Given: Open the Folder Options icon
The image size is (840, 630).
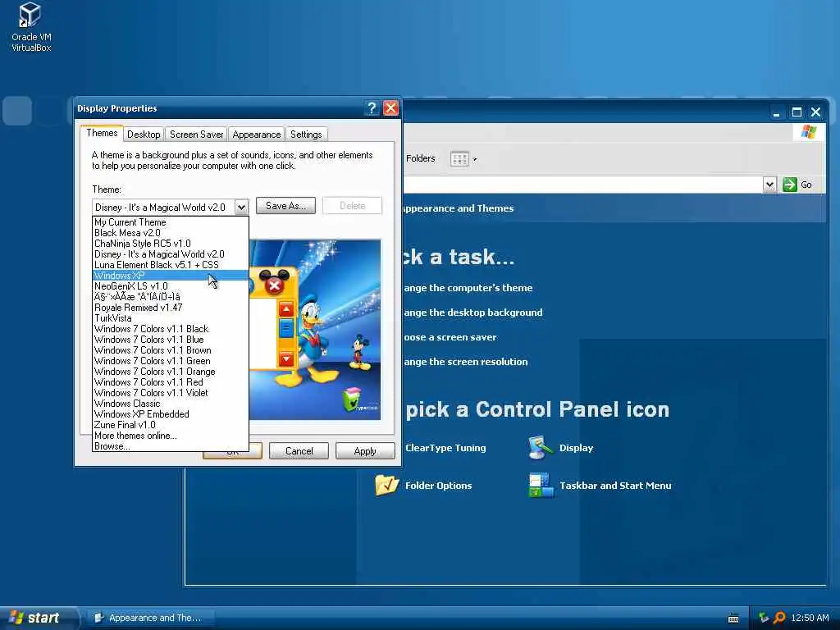Looking at the screenshot, I should [386, 485].
